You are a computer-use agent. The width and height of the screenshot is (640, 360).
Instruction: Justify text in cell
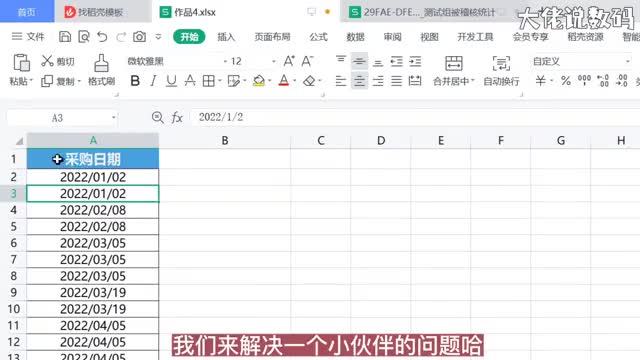click(x=396, y=81)
